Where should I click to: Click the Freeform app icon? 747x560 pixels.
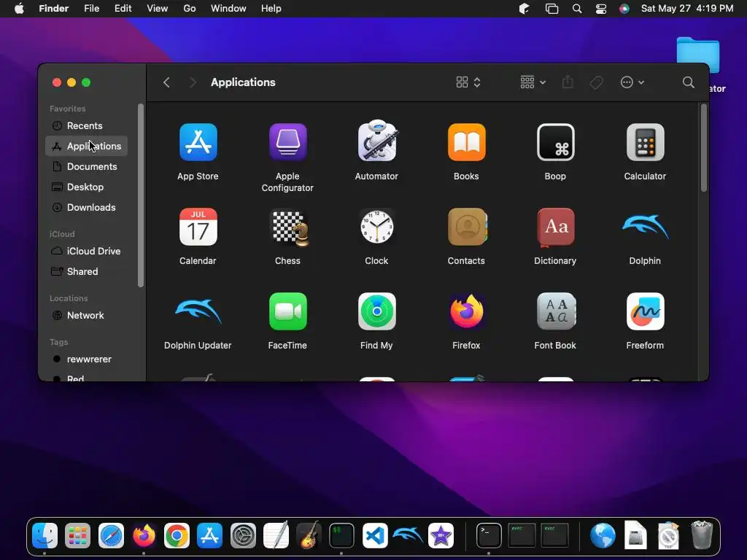pos(645,311)
